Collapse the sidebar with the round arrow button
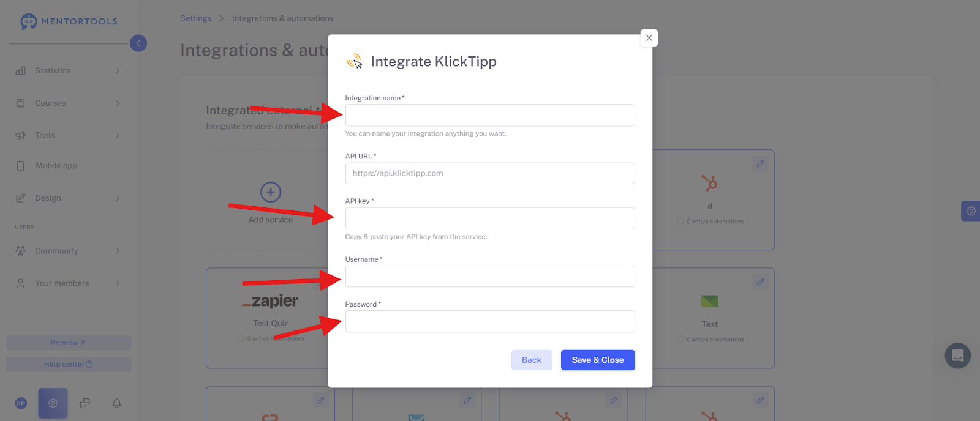980x421 pixels. (x=138, y=43)
